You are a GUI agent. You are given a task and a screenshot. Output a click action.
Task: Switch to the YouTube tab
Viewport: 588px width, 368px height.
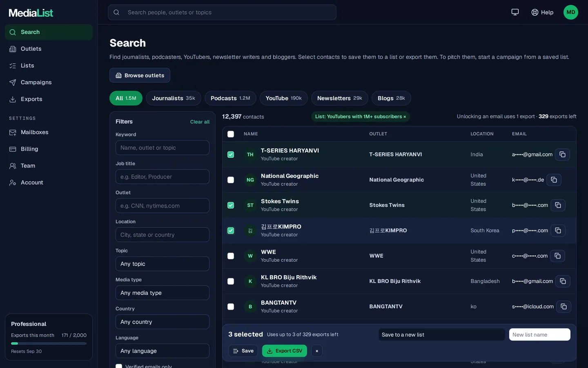284,98
